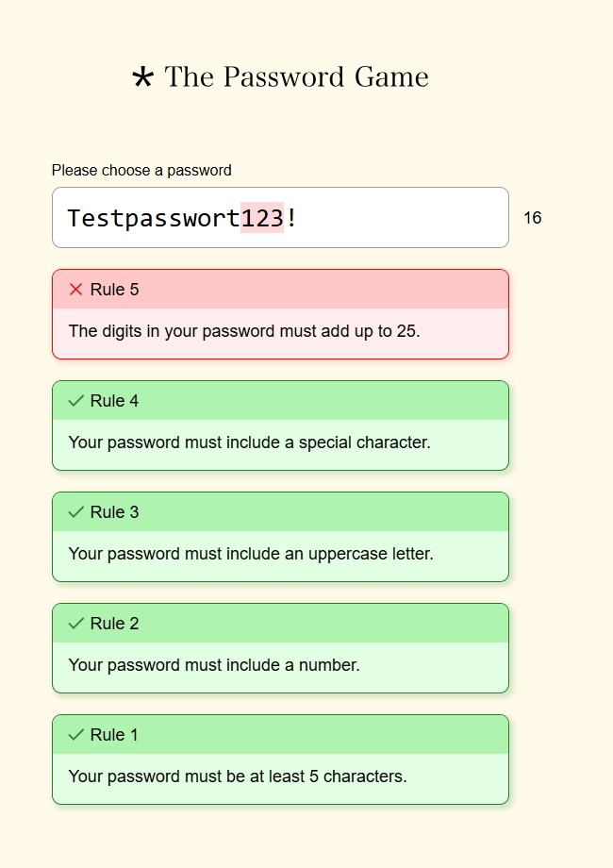Select the Rule 2 header label

[114, 624]
